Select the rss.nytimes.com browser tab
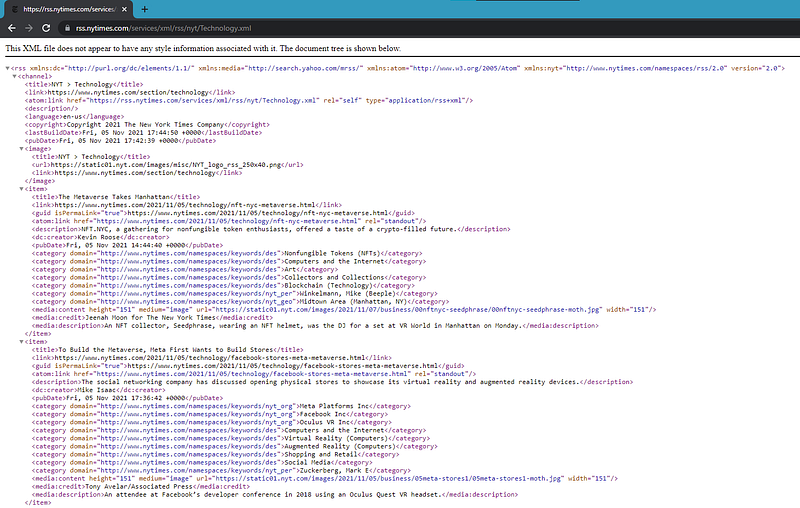Screen dimensions: 800x508 70,9
